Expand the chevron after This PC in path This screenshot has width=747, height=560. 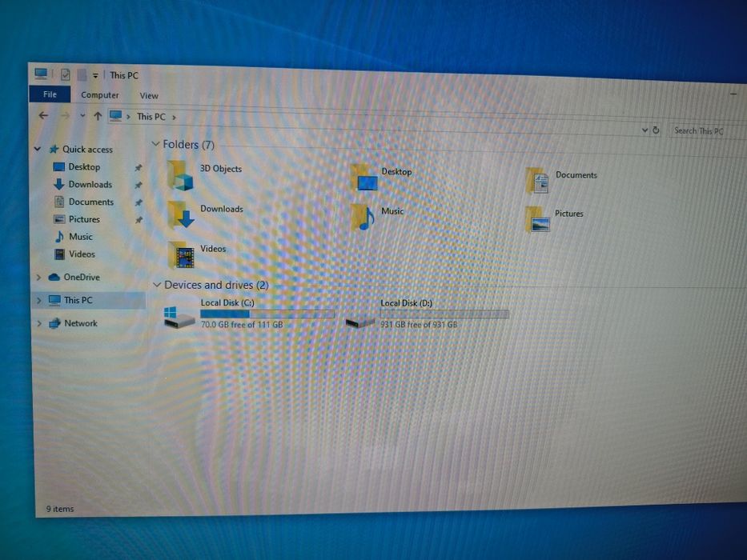coord(174,117)
